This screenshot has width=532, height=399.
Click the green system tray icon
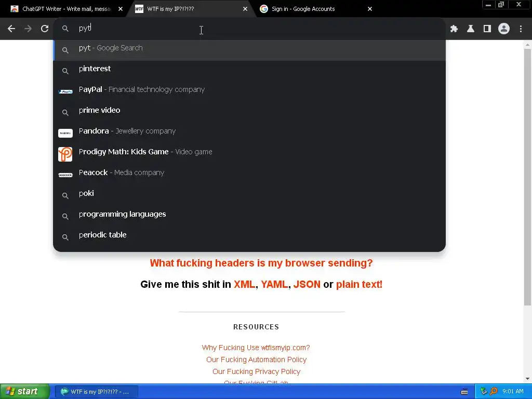pos(484,392)
